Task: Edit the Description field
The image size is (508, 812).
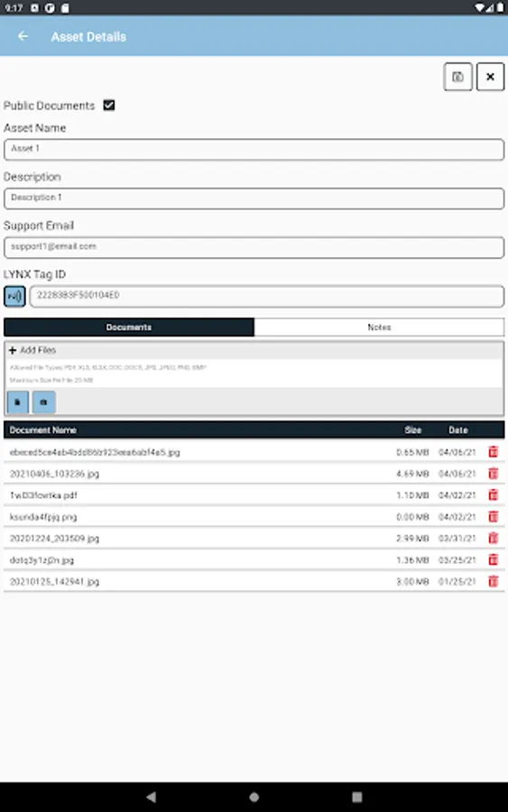Action: click(254, 198)
